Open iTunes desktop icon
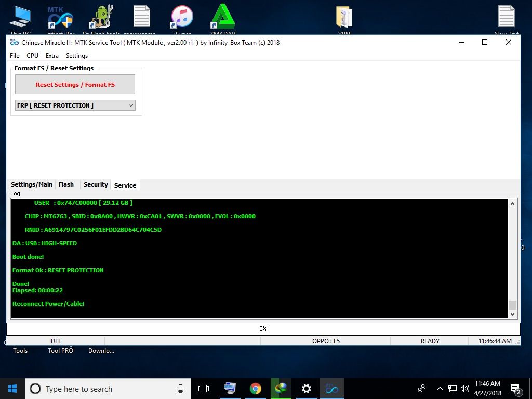 click(x=182, y=18)
